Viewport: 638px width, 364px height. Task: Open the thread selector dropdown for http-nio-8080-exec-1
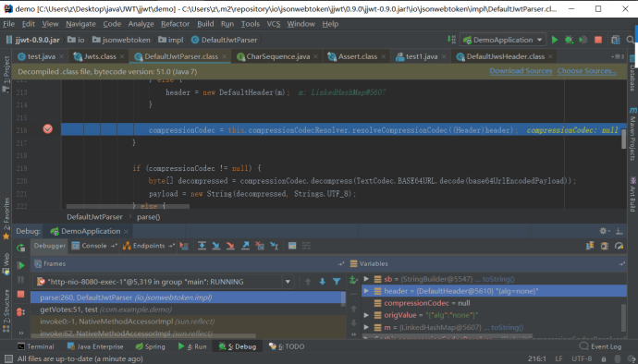(288, 282)
